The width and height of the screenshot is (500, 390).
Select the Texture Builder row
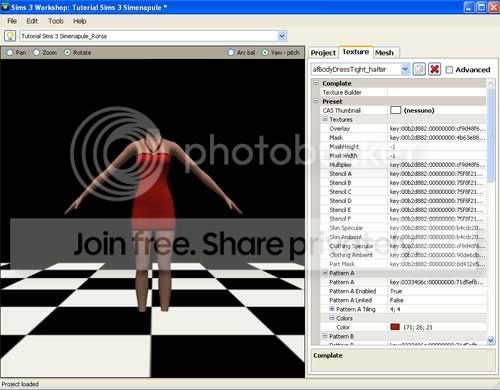(404, 92)
